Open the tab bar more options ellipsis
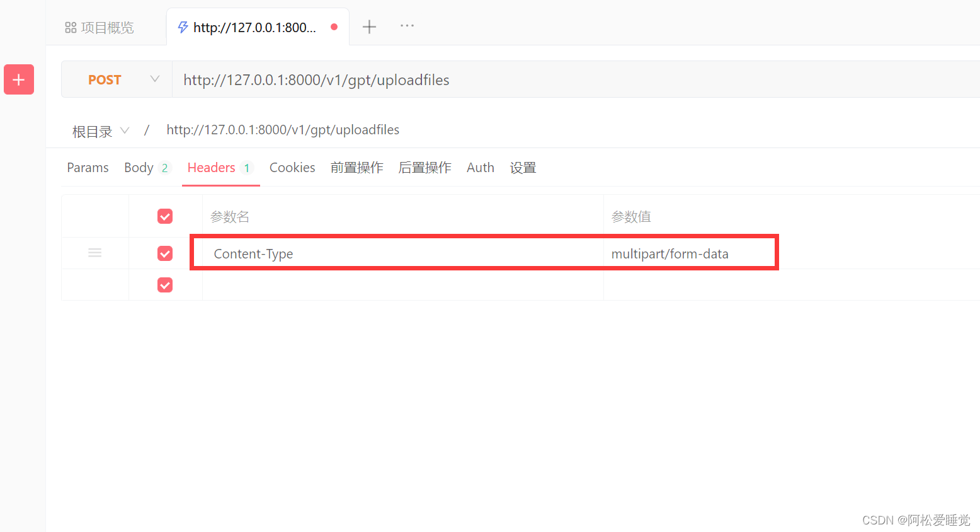The width and height of the screenshot is (980, 532). [407, 26]
